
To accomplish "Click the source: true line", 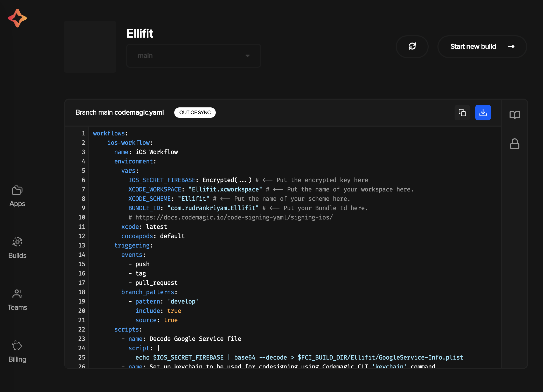I will 156,320.
